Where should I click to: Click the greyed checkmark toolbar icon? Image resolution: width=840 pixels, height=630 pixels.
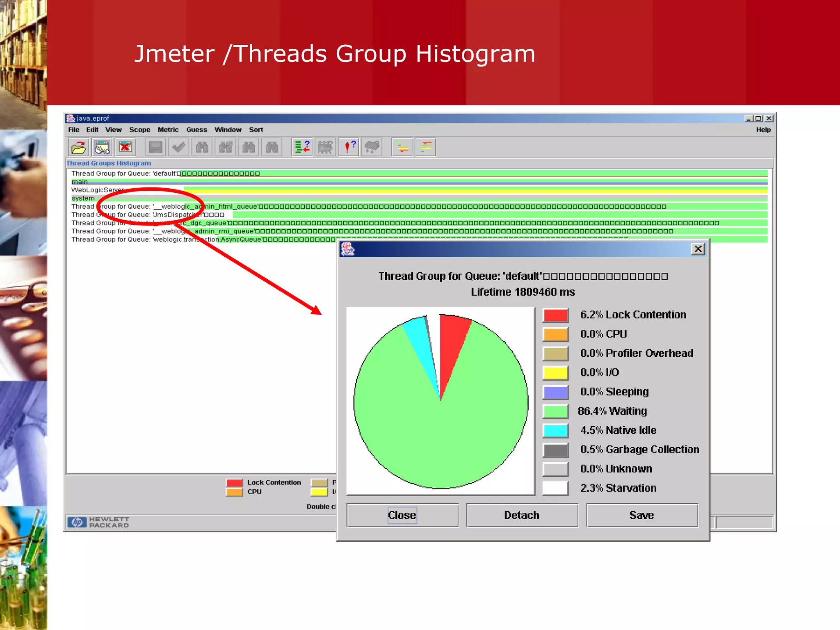tap(179, 147)
